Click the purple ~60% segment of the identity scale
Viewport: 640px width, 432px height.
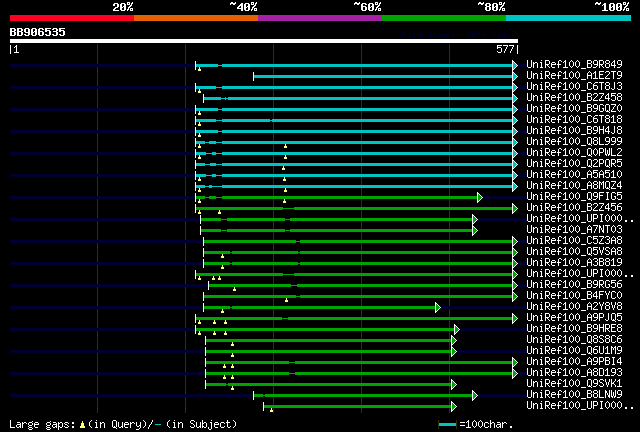(x=320, y=18)
